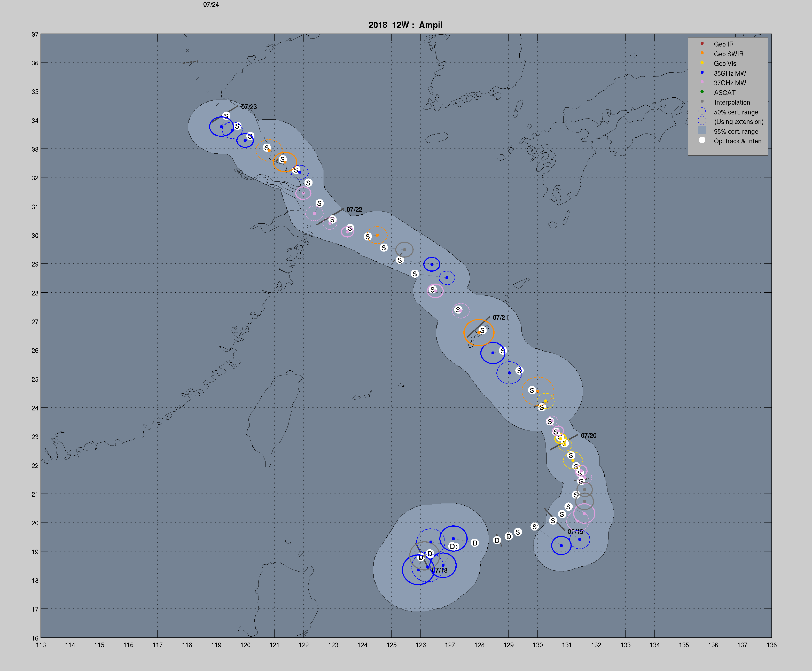The height and width of the screenshot is (671, 812).
Task: Click the plot title 2018 12W : Ampil
Action: 405,25
